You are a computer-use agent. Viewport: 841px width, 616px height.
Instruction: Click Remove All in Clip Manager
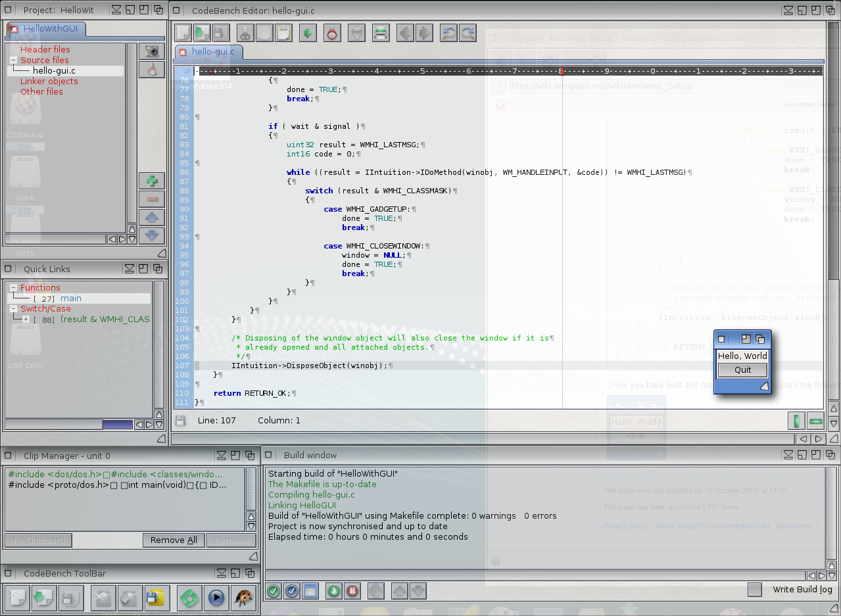pos(174,540)
